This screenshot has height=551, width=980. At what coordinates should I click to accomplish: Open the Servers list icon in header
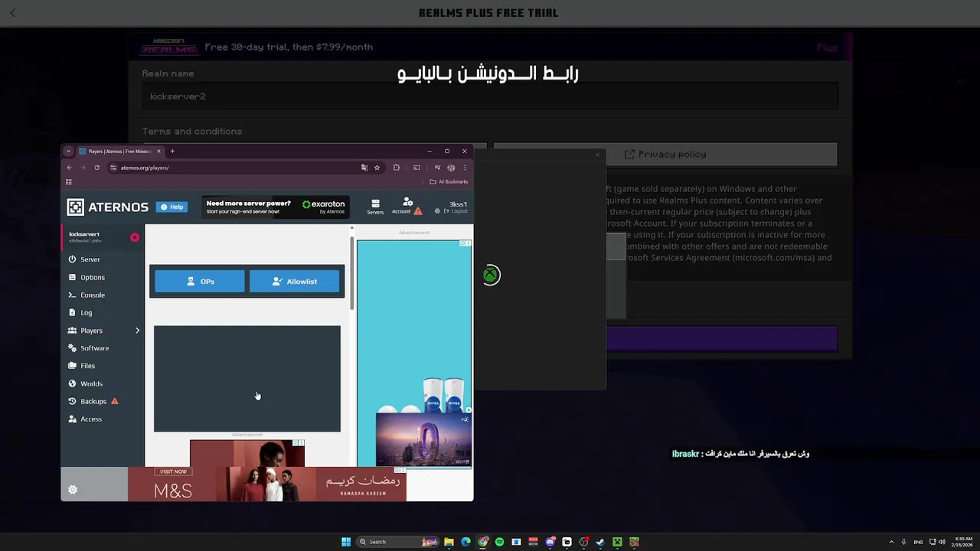point(375,207)
